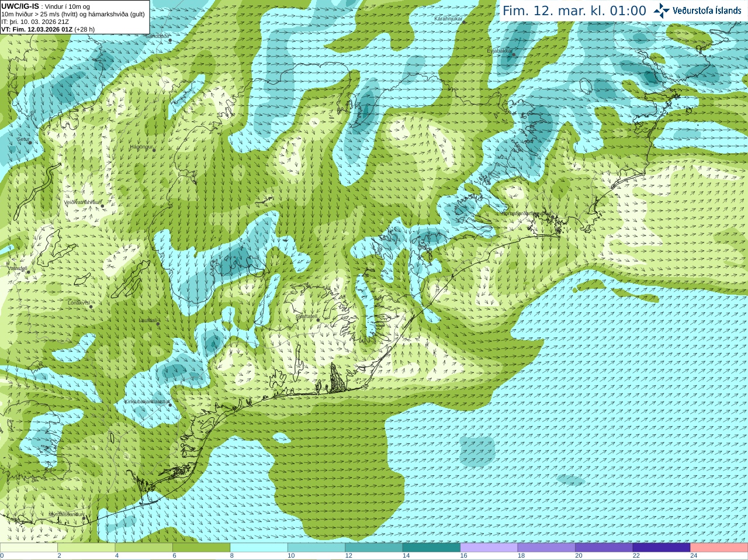Click the Hornafjarðarflugvöllur station label

pyautogui.click(x=526, y=213)
